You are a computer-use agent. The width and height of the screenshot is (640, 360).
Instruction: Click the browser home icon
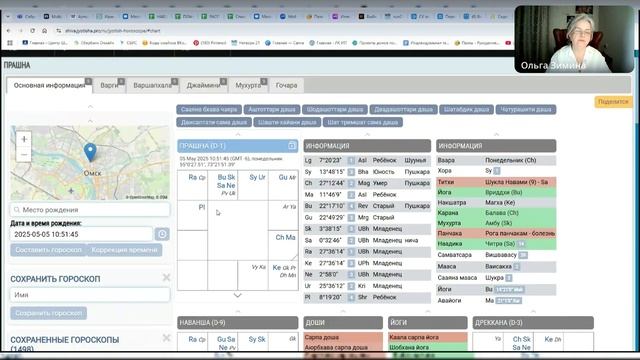(44, 31)
